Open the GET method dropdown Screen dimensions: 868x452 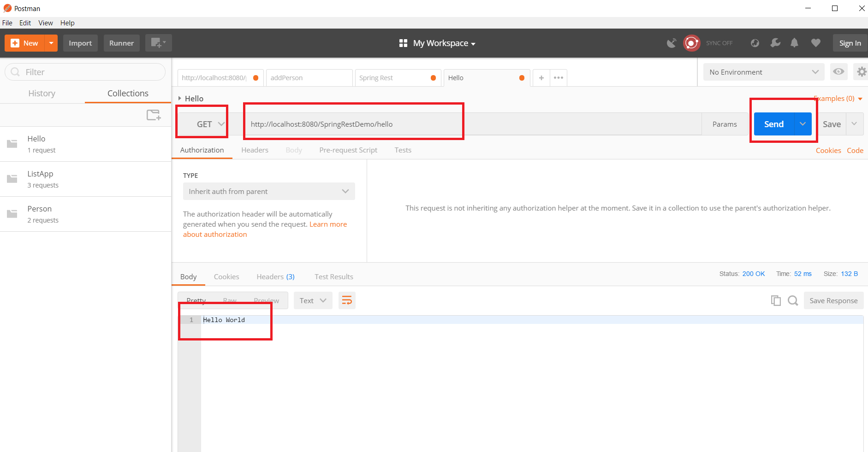[210, 124]
